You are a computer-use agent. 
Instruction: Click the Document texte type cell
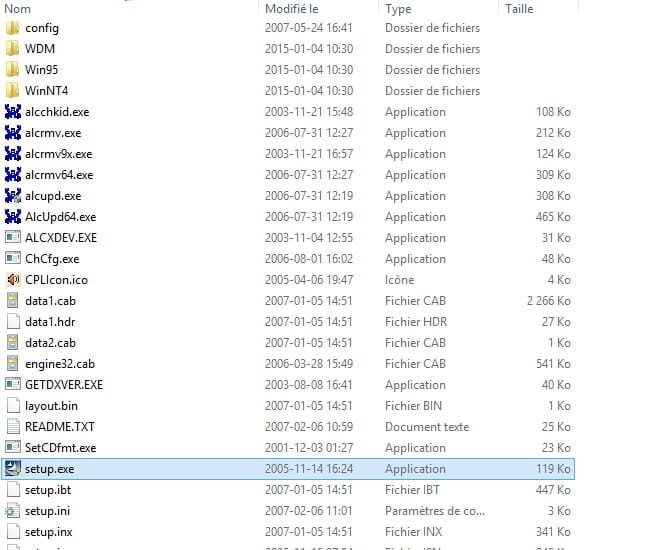(x=427, y=427)
